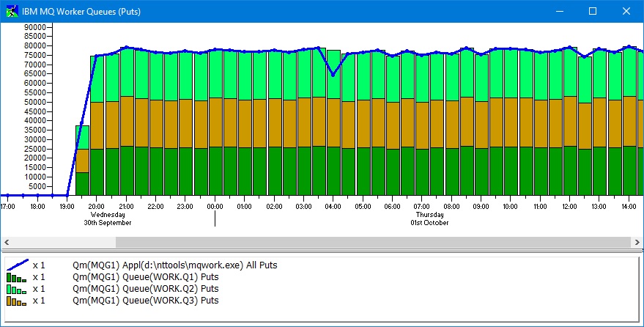
Task: Click the horizontal scrollbar left arrow
Action: pyautogui.click(x=7, y=243)
